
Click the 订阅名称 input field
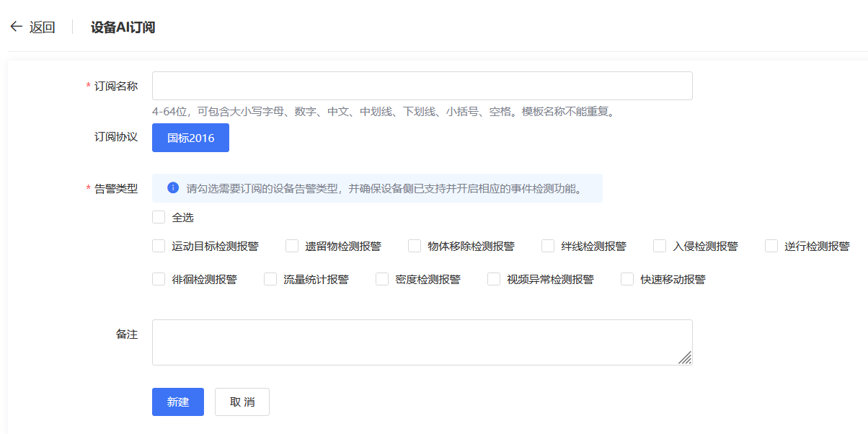click(422, 86)
